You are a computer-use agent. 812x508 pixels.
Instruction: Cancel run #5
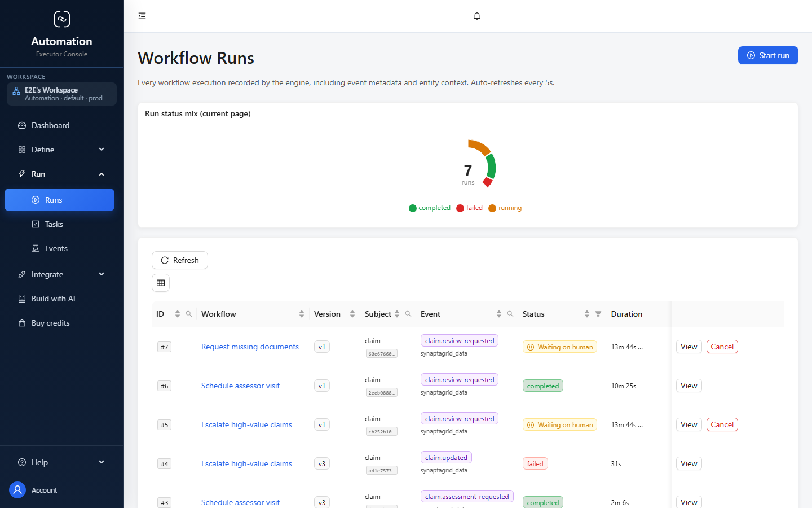(722, 424)
